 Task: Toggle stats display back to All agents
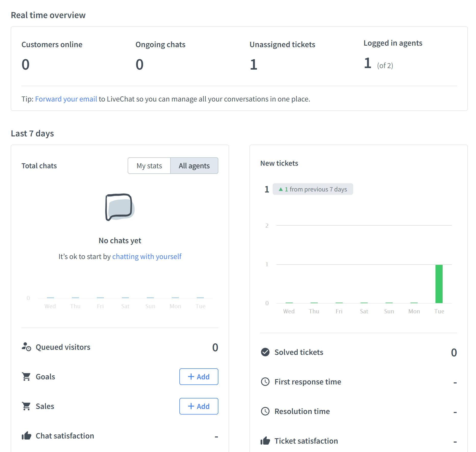point(194,165)
